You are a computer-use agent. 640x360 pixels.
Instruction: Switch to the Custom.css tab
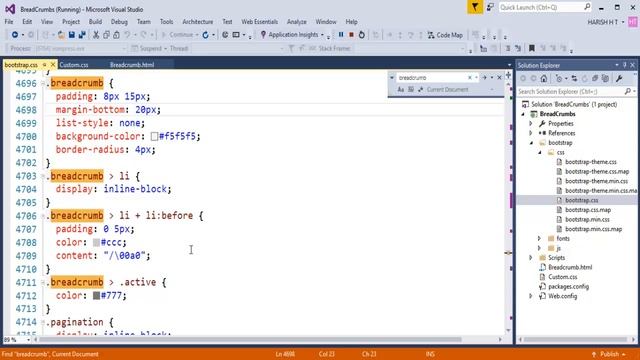74,65
